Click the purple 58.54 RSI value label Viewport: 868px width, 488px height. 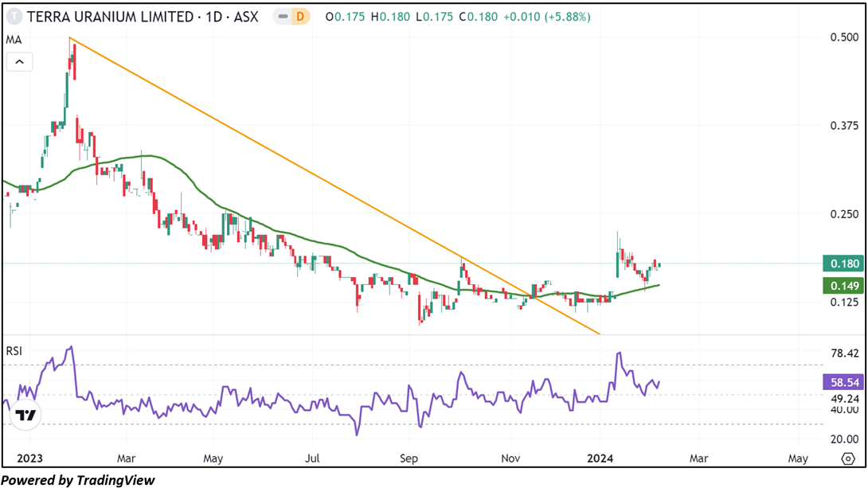pyautogui.click(x=843, y=382)
